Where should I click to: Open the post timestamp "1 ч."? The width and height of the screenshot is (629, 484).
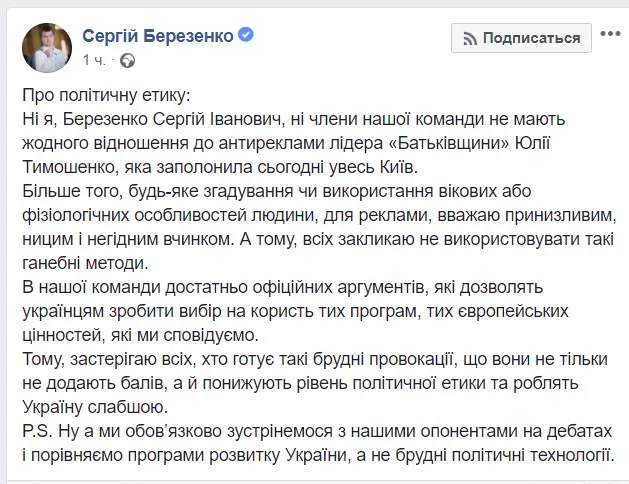coord(93,61)
